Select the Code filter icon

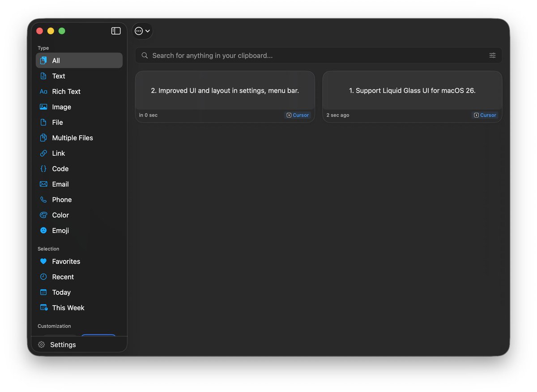click(x=43, y=169)
